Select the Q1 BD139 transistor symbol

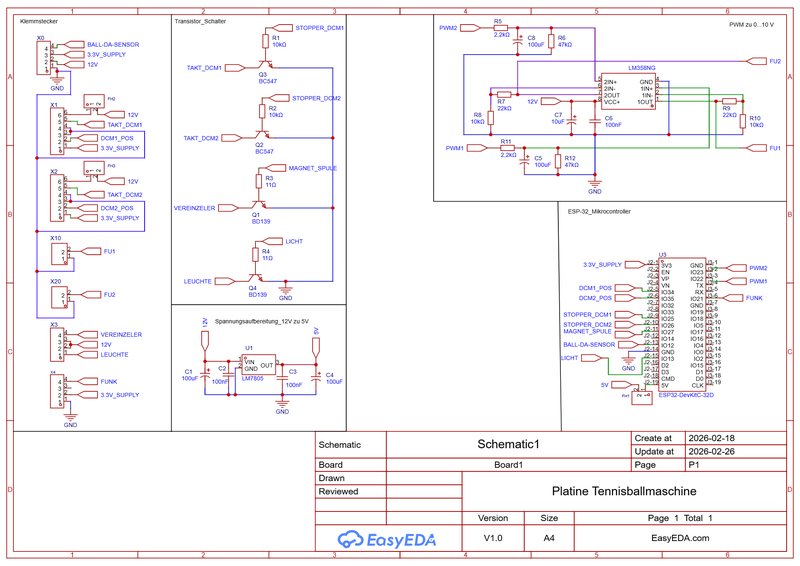[259, 205]
